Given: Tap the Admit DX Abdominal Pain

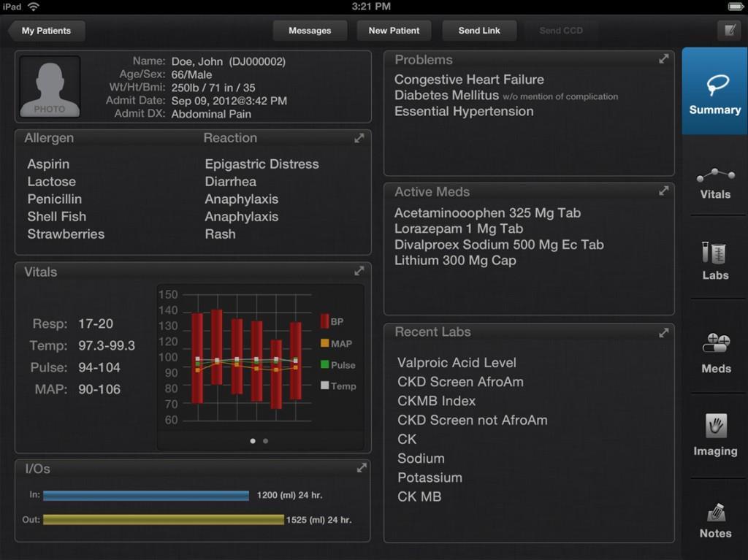Looking at the screenshot, I should tap(211, 114).
